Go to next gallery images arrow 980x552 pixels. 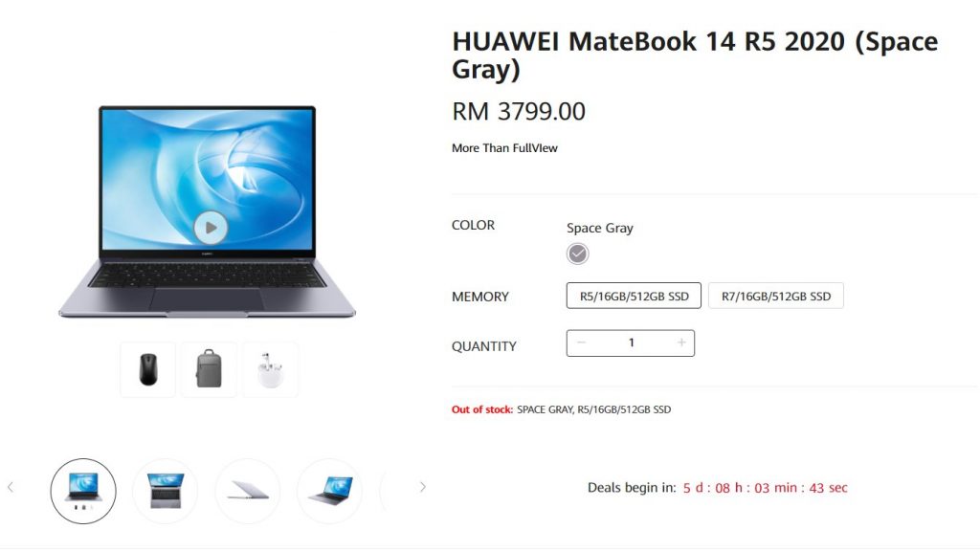(422, 487)
